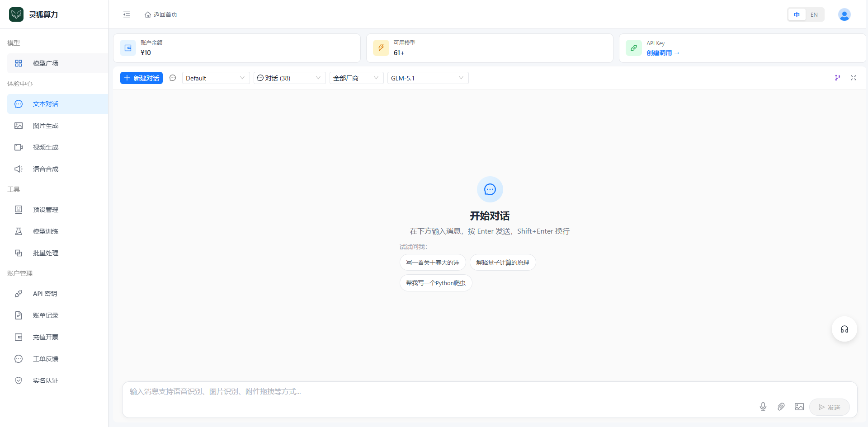Click the 账户余额 wallet card icon
The image size is (868, 427).
[128, 48]
